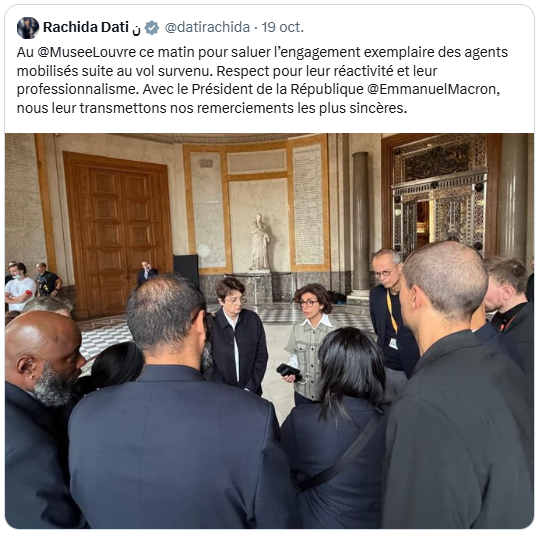This screenshot has width=541, height=537.
Task: Click the ornate gilded gate in the photo
Action: 440,195
